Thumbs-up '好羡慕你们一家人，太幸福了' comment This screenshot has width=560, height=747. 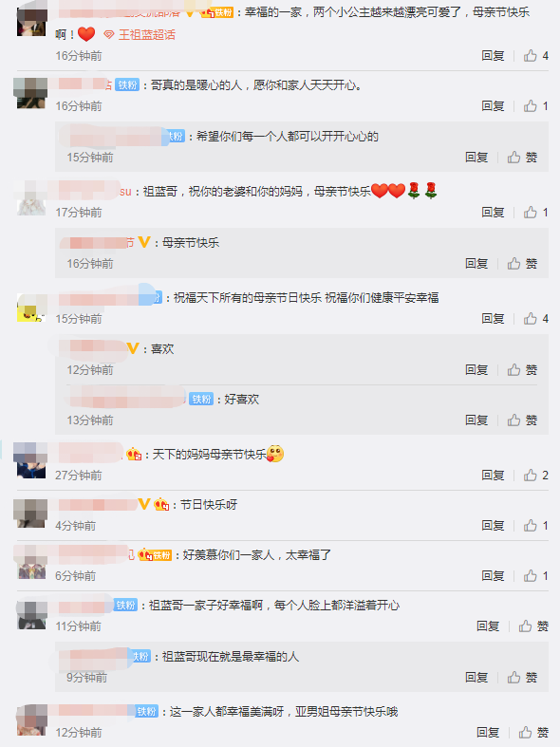point(535,575)
